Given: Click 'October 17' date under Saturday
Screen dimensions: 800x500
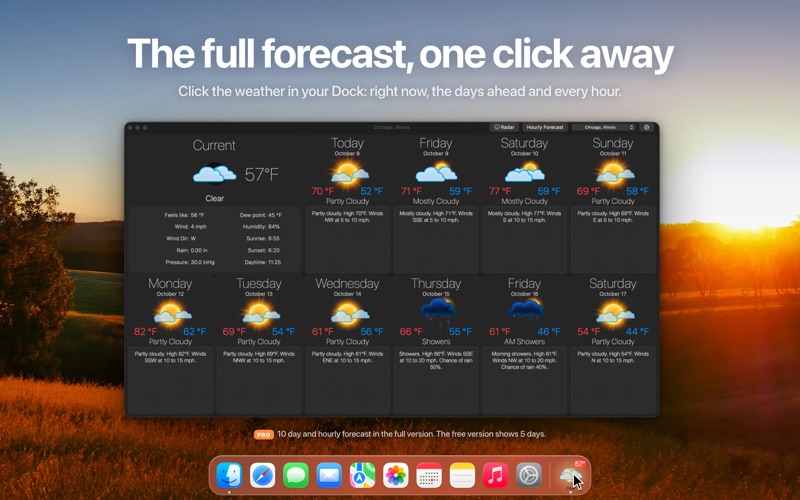Looking at the screenshot, I should pos(613,294).
